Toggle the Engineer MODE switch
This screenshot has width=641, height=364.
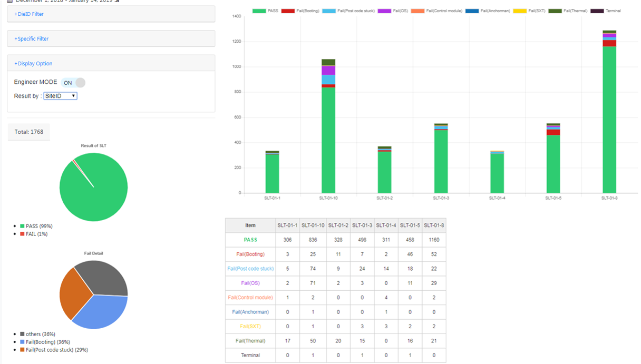(x=73, y=83)
